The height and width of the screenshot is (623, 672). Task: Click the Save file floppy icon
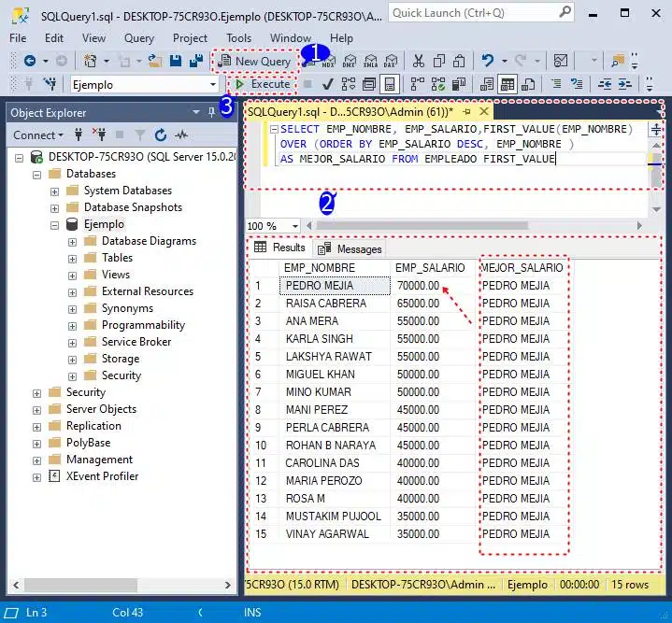coord(176,61)
